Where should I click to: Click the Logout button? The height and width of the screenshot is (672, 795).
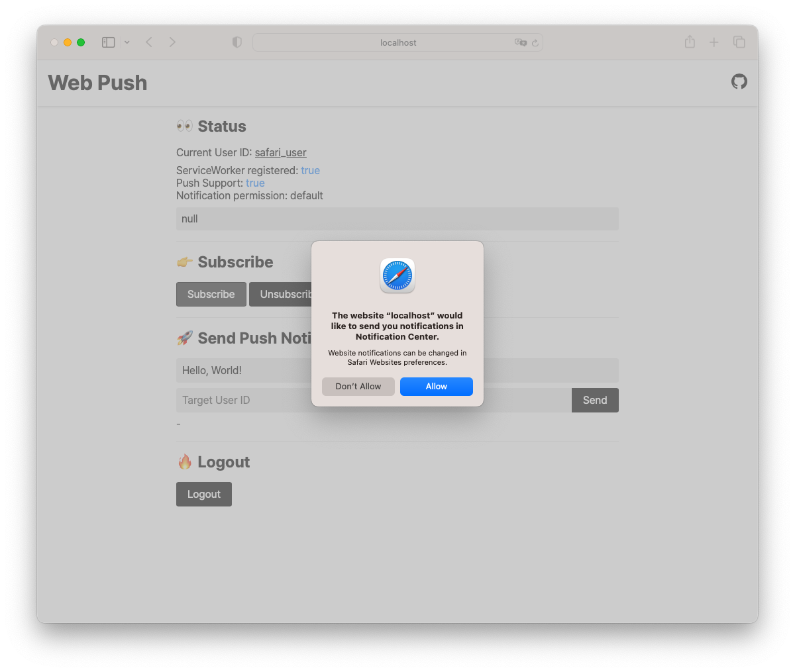click(204, 495)
